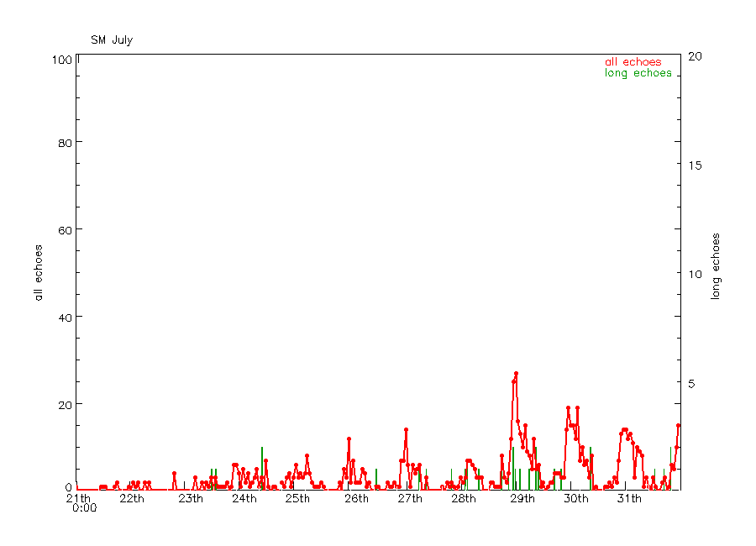The height and width of the screenshot is (546, 756).
Task: Click the '5' label on right axis
Action: (x=691, y=384)
